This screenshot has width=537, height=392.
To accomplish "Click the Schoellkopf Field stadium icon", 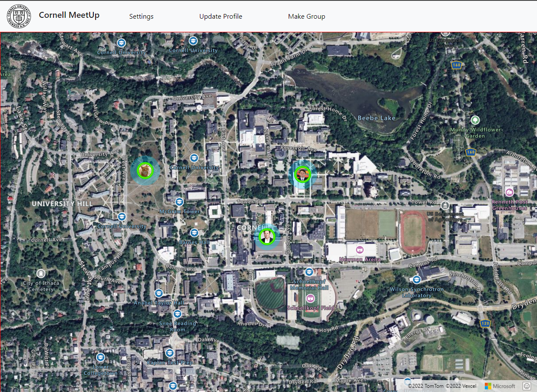I will [x=310, y=298].
